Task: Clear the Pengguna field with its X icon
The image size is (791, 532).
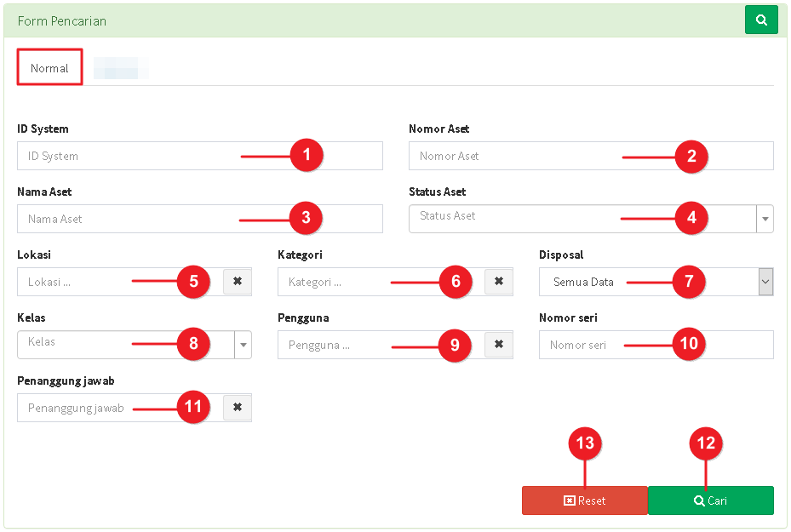Action: click(498, 345)
